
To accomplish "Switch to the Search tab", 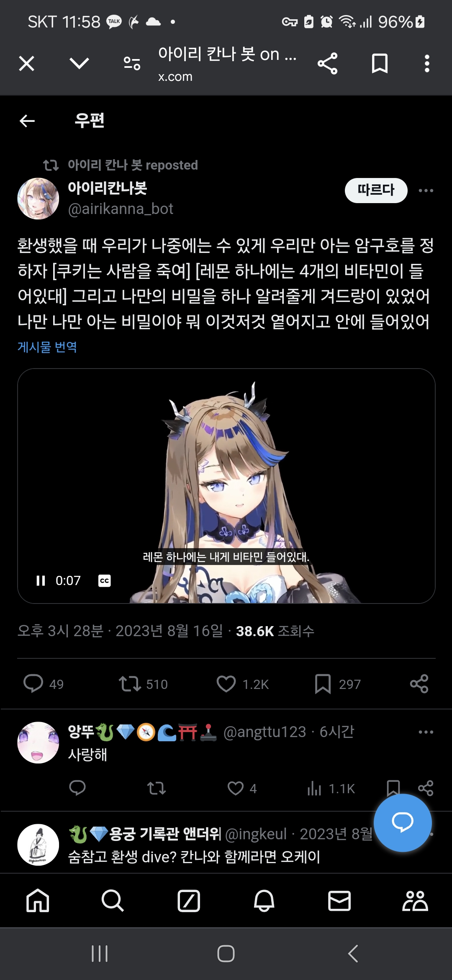I will tap(113, 900).
